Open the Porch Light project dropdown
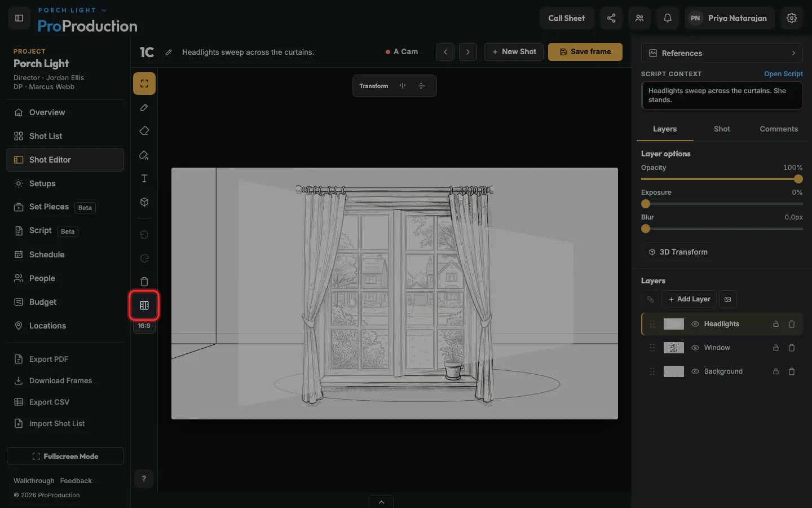Screen dimensions: 812x508 click(x=72, y=10)
